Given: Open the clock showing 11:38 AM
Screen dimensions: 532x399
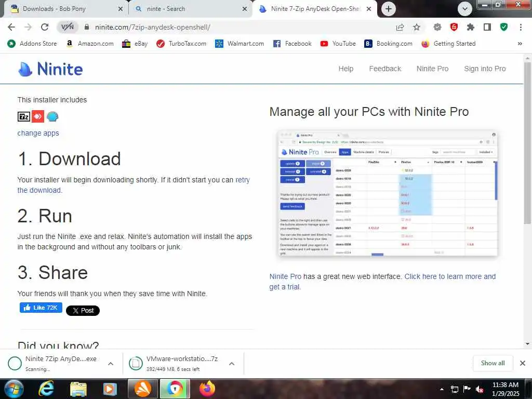Looking at the screenshot, I should (x=506, y=389).
